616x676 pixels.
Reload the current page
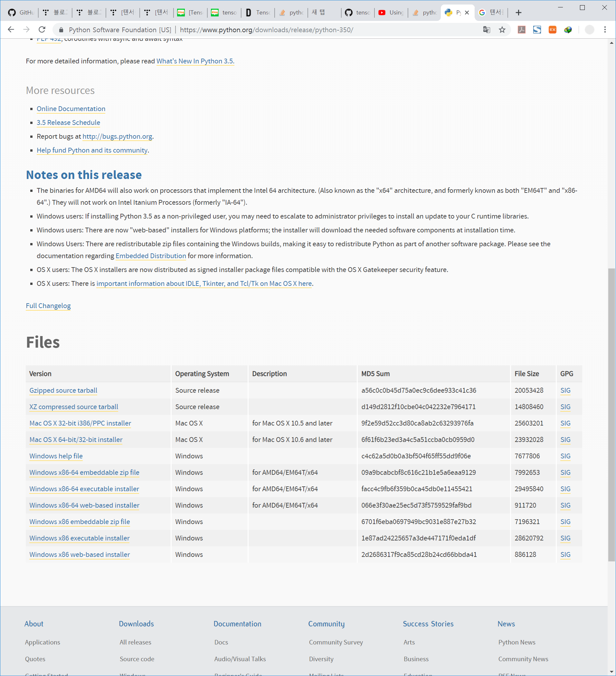point(42,30)
